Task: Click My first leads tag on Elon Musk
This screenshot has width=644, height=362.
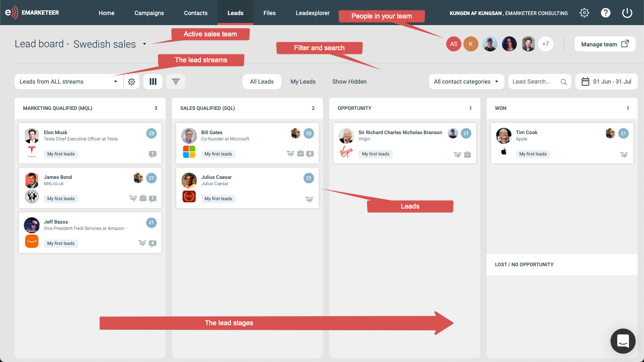Action: click(x=61, y=154)
